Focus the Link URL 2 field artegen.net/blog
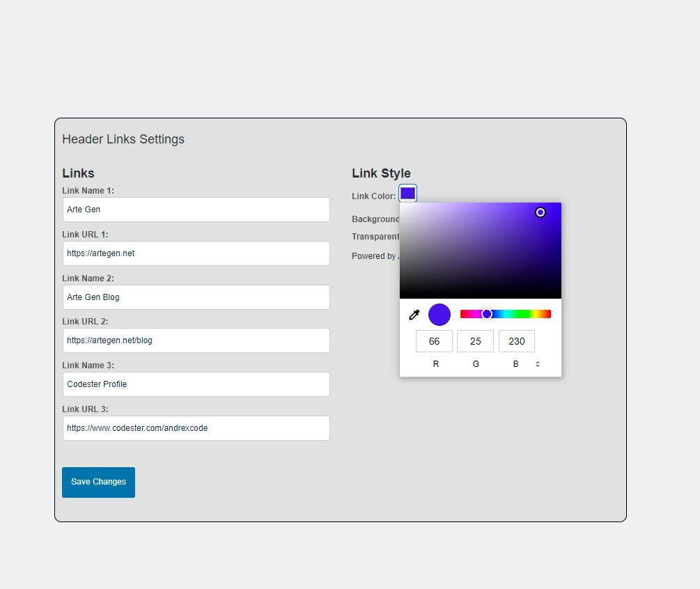 tap(196, 340)
